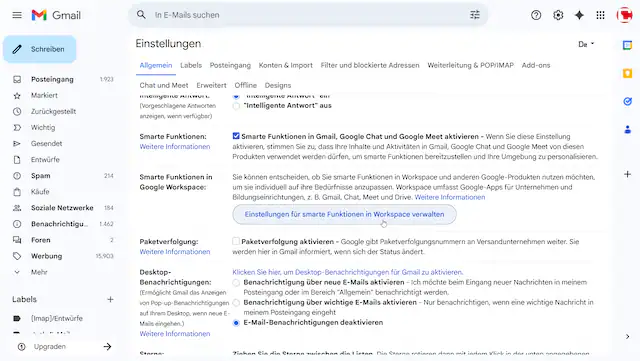Image resolution: width=640 pixels, height=361 pixels.
Task: Open the main menu hamburger icon
Action: pos(17,15)
